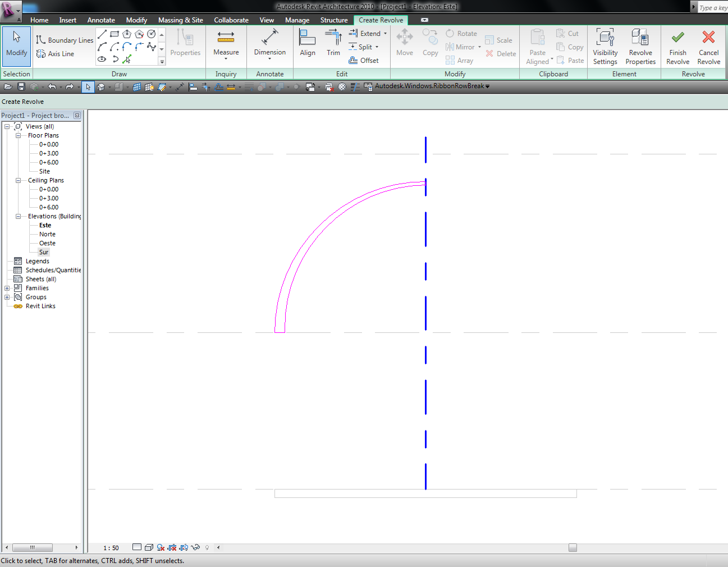Collapse the Floor Plans tree node
Image resolution: width=728 pixels, height=567 pixels.
18,135
